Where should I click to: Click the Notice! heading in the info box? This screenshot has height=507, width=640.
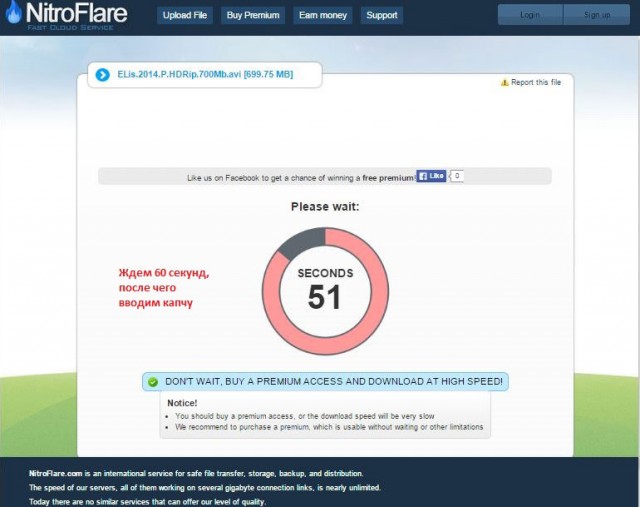click(182, 402)
